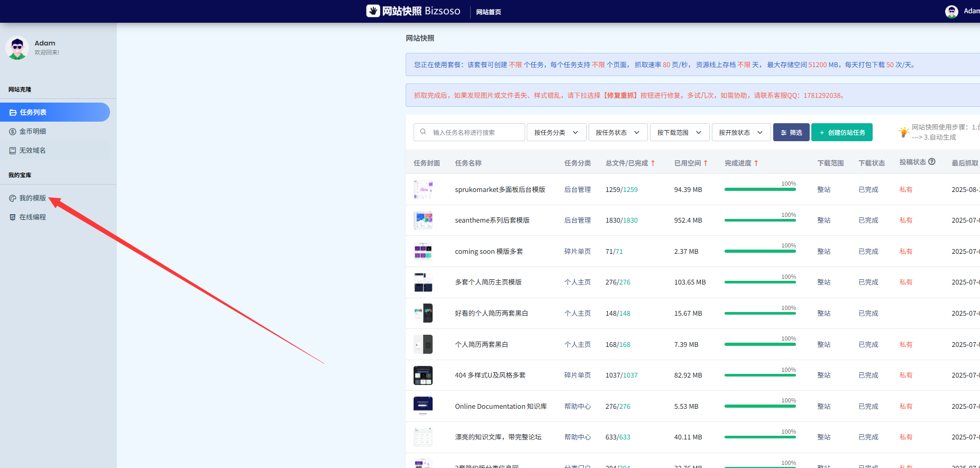
Task: Click the Adam avatar in the sidebar
Action: pyautogui.click(x=17, y=48)
